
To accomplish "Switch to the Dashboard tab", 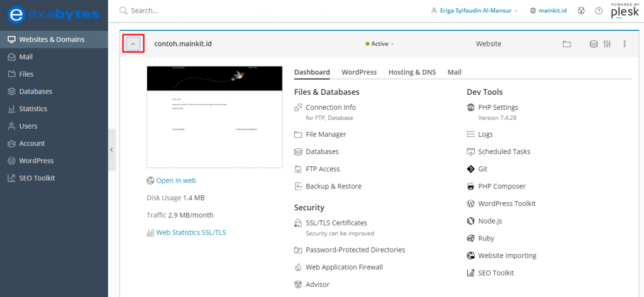I will click(x=312, y=72).
